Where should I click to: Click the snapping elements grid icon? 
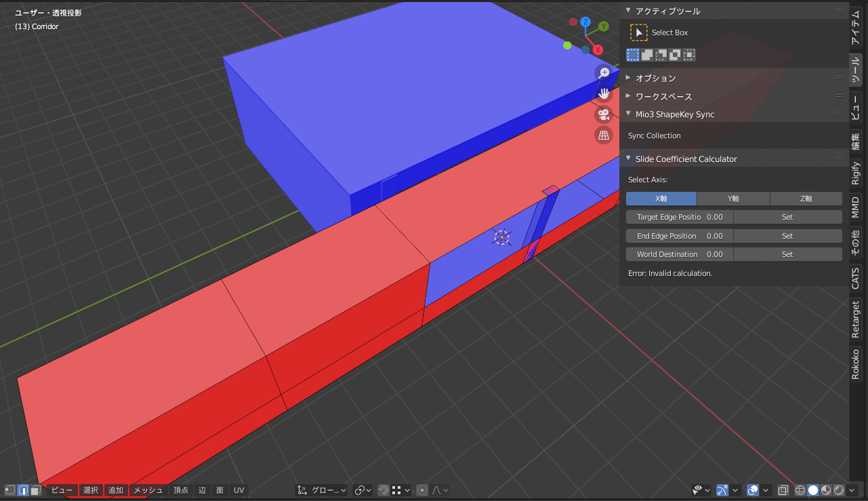tap(397, 490)
